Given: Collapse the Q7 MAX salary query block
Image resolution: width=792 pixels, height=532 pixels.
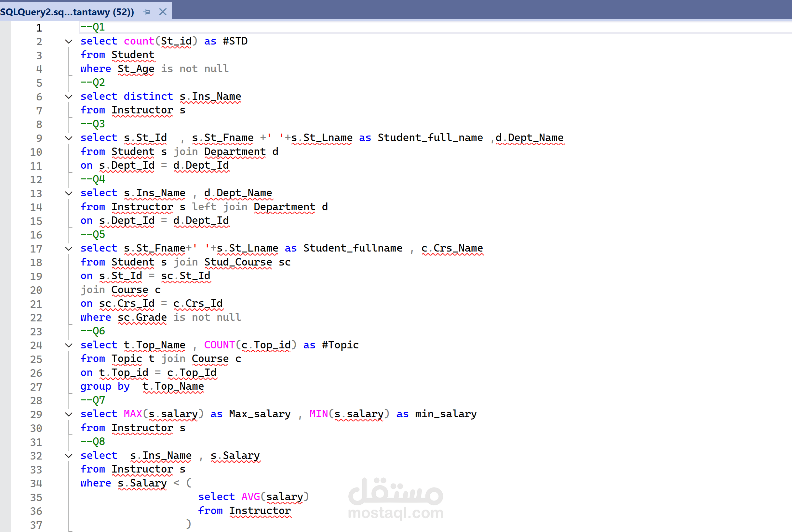Looking at the screenshot, I should tap(69, 414).
